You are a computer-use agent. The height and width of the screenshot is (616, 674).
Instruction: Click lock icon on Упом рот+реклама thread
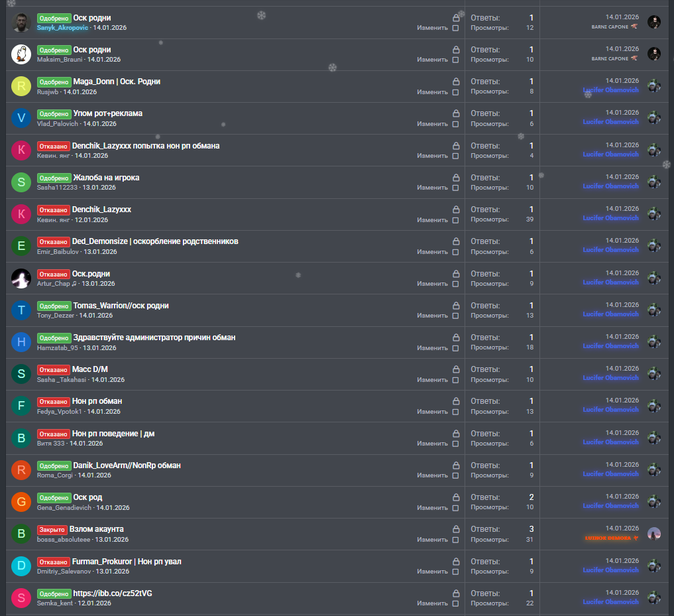point(456,113)
